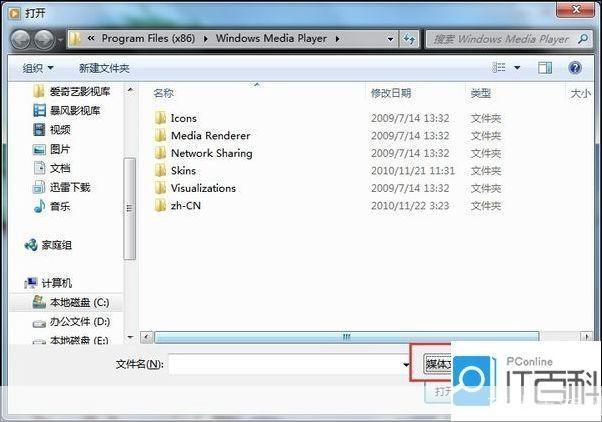Click the Forward navigation arrow

(x=45, y=39)
